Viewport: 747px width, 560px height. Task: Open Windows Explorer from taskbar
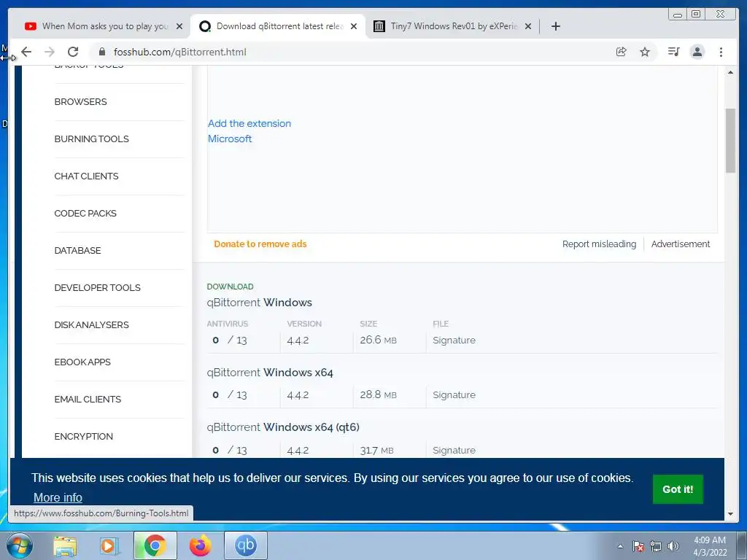click(x=65, y=545)
